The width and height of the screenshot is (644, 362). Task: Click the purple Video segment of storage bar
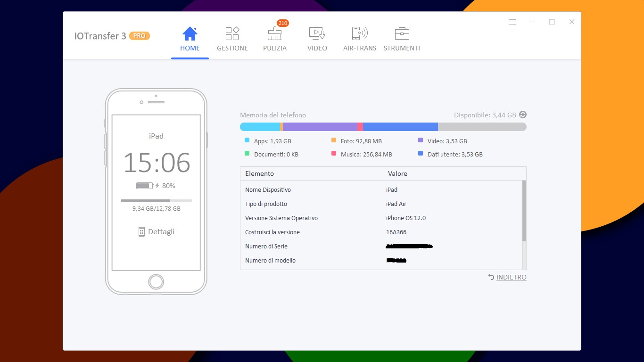pos(320,127)
